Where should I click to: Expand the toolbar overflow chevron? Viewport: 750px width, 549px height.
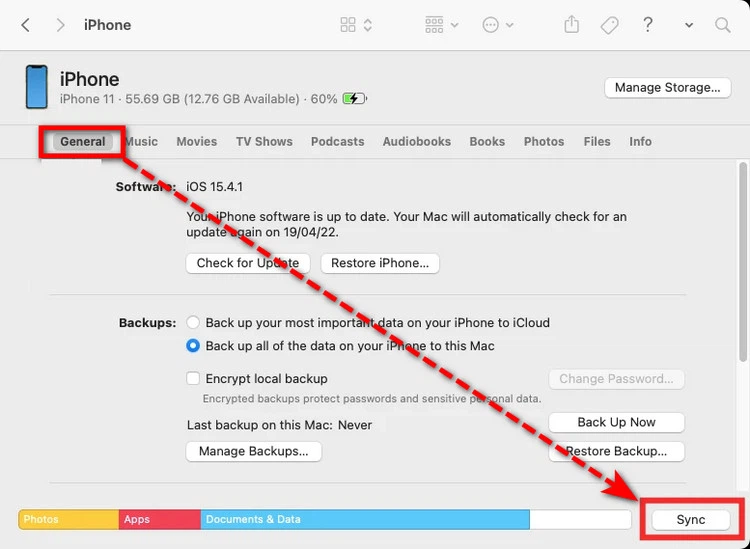pyautogui.click(x=689, y=25)
